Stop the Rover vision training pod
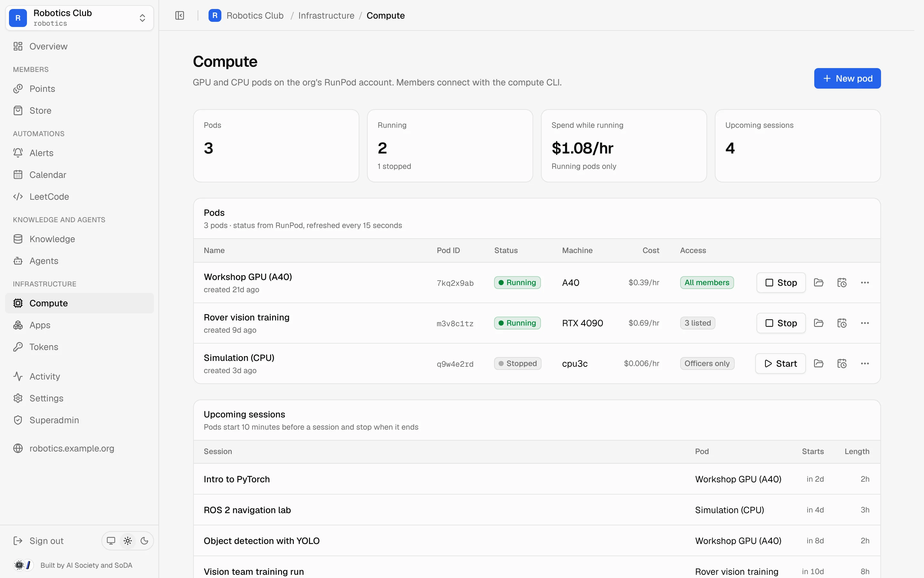 (781, 323)
